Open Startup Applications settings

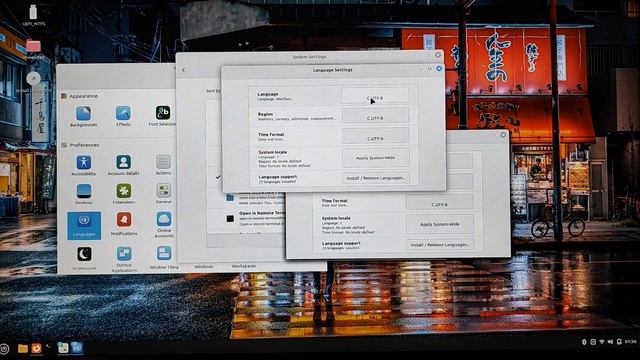124,260
